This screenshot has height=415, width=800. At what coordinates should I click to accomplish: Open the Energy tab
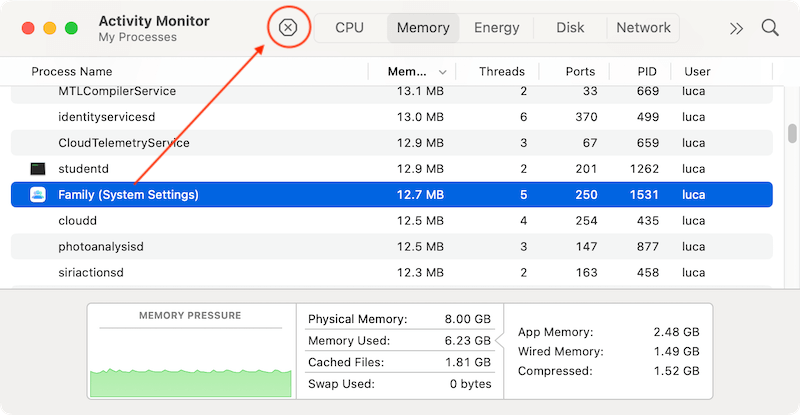click(x=497, y=28)
